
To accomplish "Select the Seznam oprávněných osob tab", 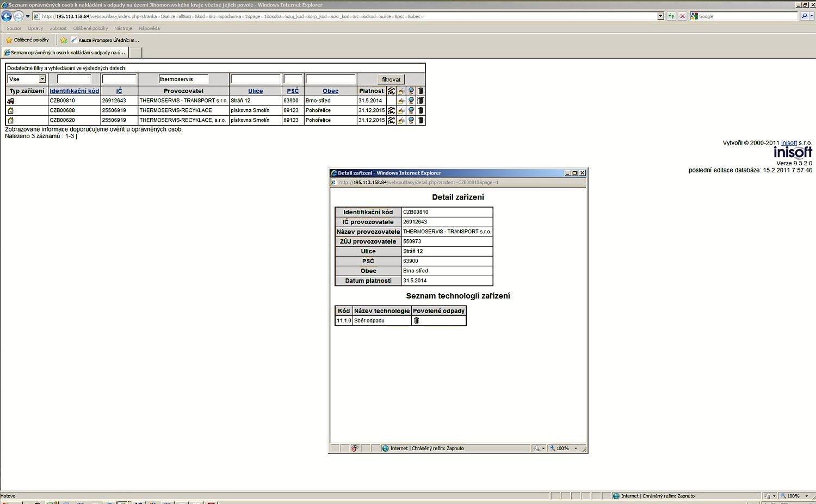I will (65, 53).
